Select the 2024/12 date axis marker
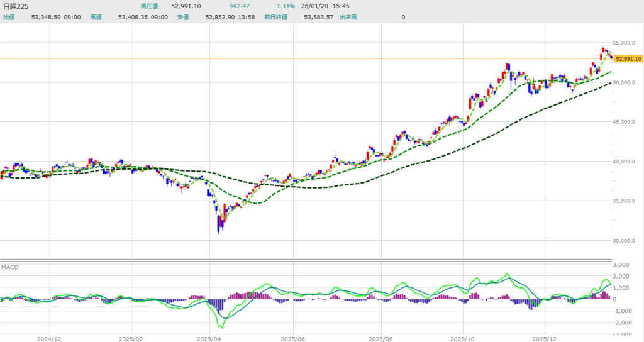Screen dimensions: 644x342 (48, 337)
